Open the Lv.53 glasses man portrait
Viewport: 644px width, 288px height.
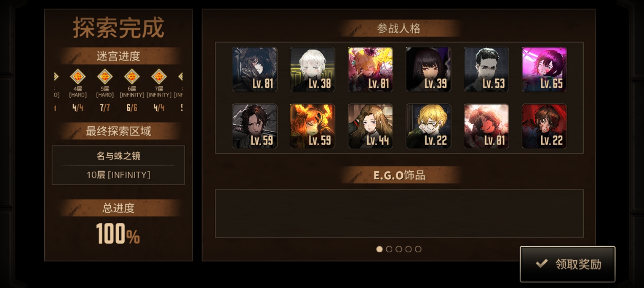[486, 70]
